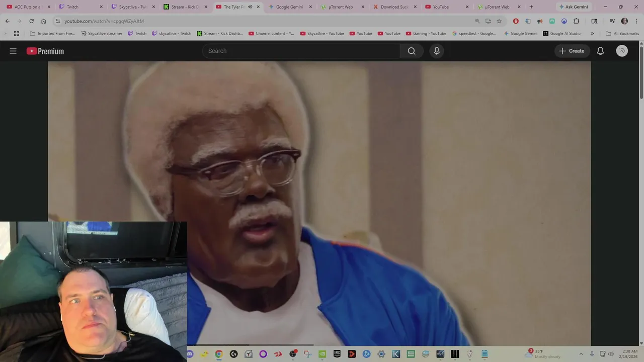Click the Ask Gemini button

[x=573, y=7]
